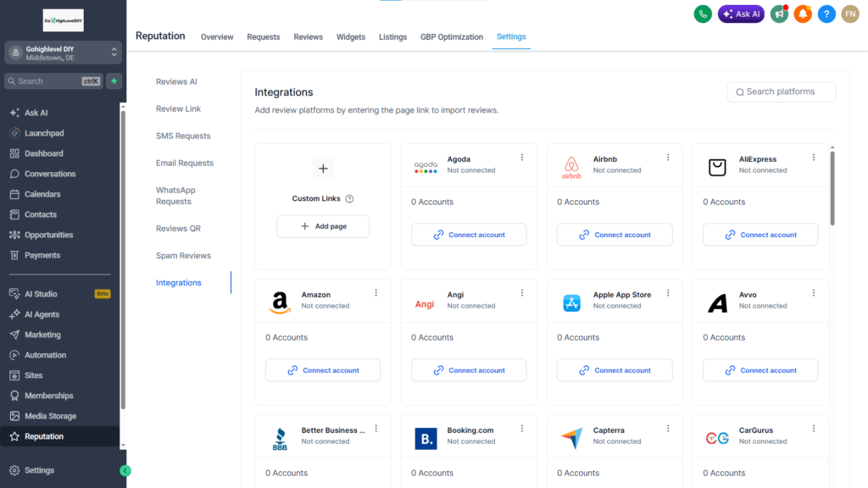Expand the Gohighlevel DIY account switcher
Image resolution: width=868 pixels, height=488 pixels.
tap(63, 53)
